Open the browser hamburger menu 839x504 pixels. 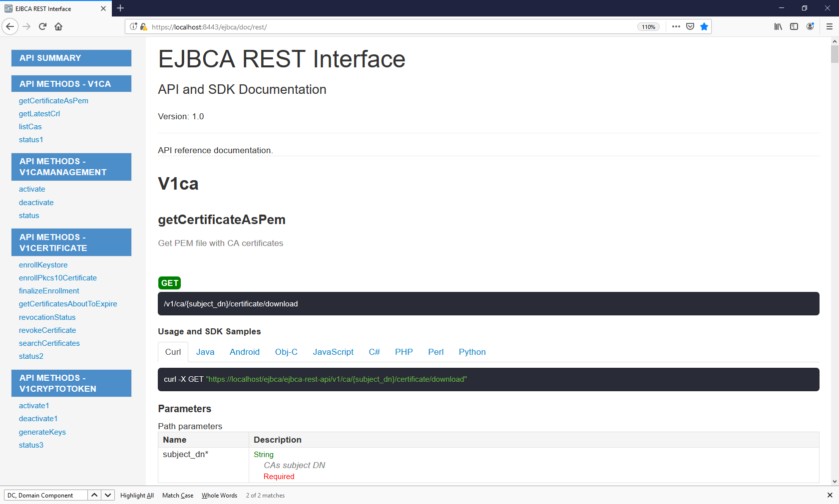[x=829, y=26]
